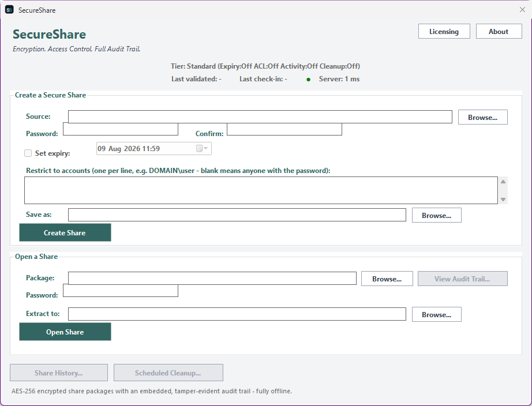This screenshot has height=406, width=532.
Task: Click the SecureShare heading text
Action: 50,34
